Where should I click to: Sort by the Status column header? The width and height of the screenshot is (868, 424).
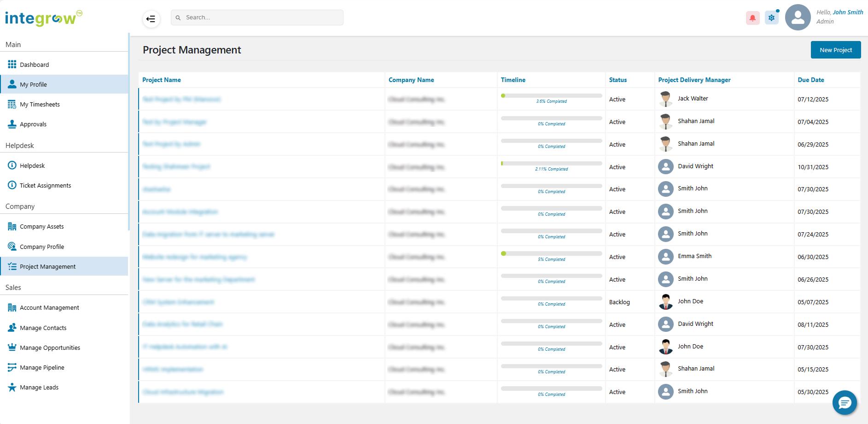click(x=618, y=80)
